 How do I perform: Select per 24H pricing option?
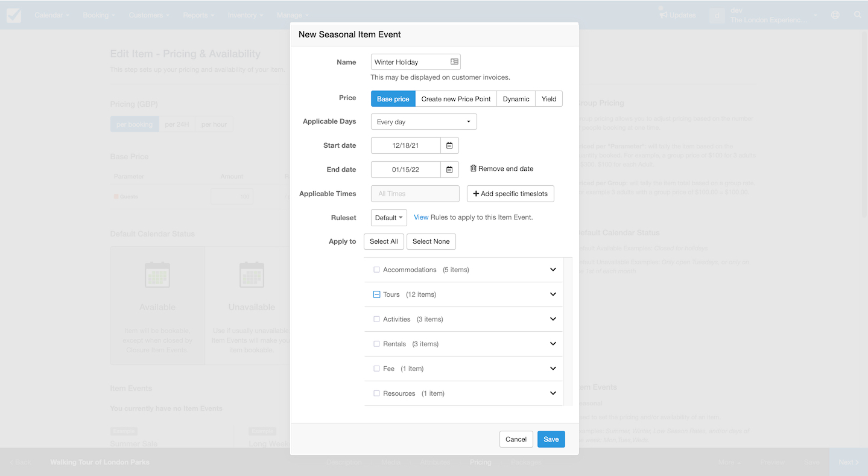177,124
